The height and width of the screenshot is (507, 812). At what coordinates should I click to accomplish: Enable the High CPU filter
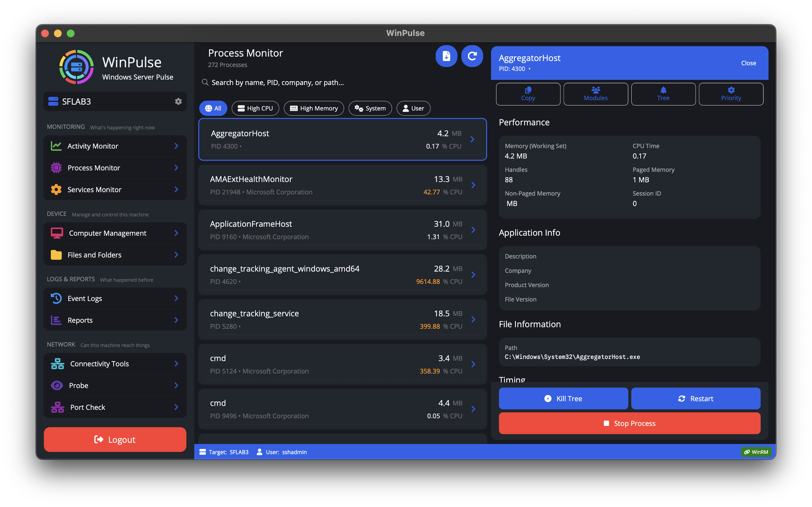[255, 108]
